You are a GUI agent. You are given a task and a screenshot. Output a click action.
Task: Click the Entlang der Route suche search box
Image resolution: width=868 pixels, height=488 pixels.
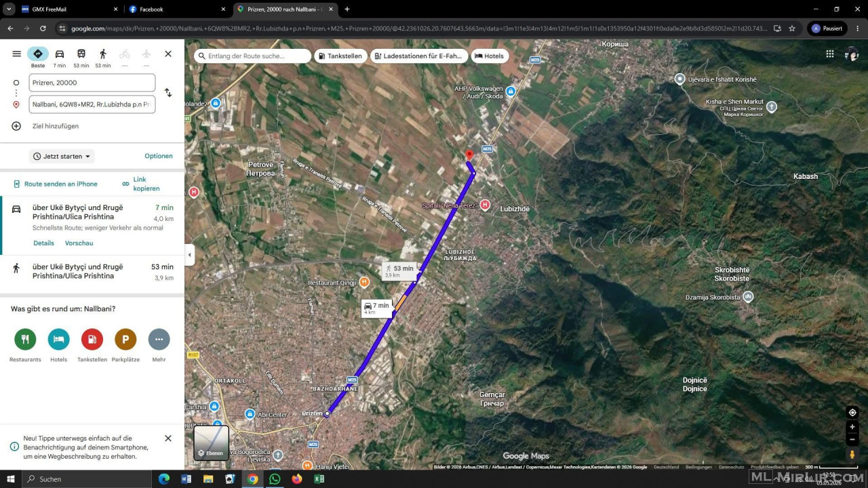click(252, 56)
